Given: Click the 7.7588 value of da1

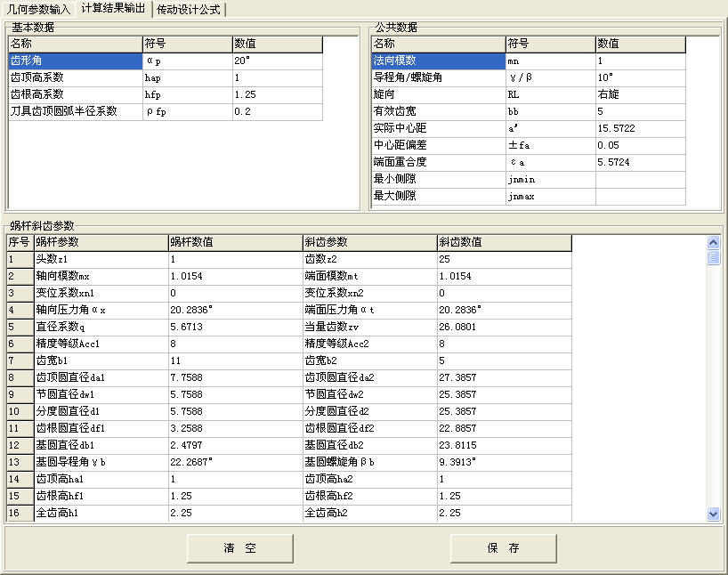Looking at the screenshot, I should point(235,377).
